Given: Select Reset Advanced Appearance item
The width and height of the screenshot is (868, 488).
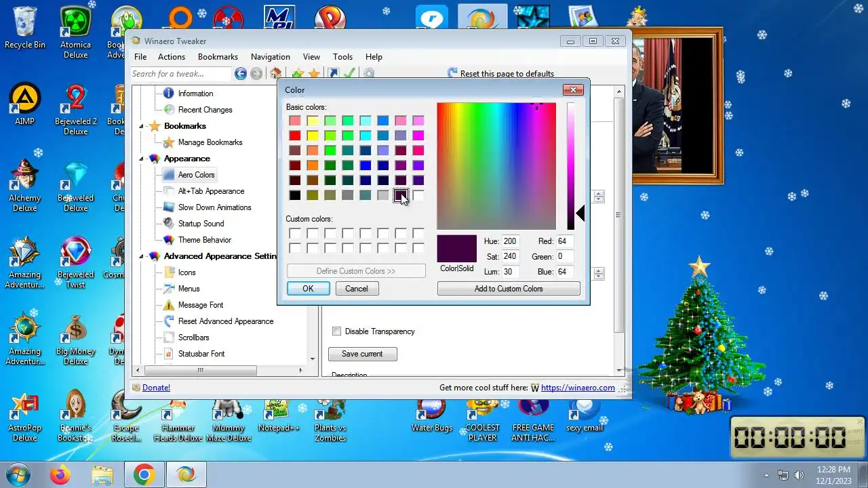Looking at the screenshot, I should [x=225, y=321].
